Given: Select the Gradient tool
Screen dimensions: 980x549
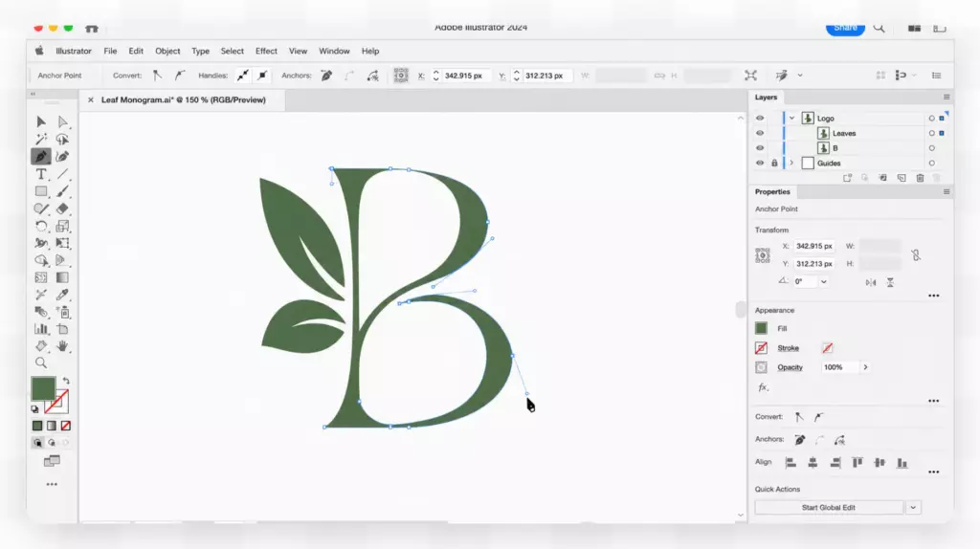Looking at the screenshot, I should pos(62,277).
